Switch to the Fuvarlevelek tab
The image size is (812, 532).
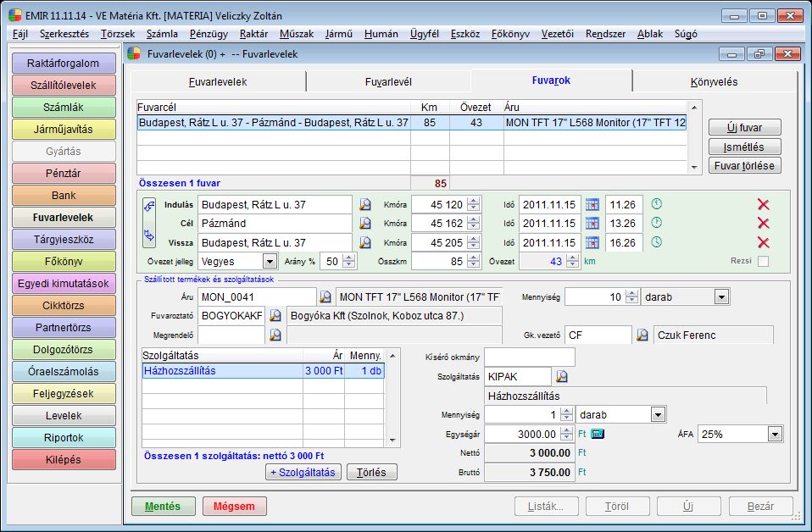click(218, 82)
